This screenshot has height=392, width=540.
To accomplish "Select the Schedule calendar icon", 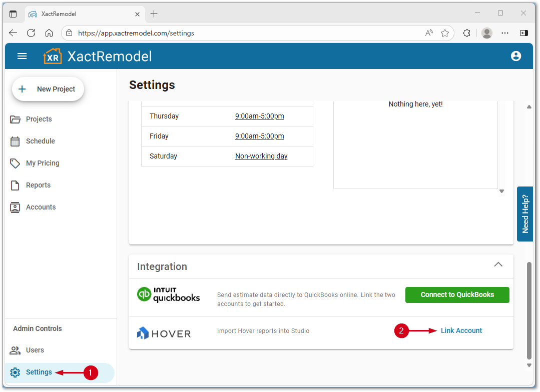I will click(x=16, y=141).
